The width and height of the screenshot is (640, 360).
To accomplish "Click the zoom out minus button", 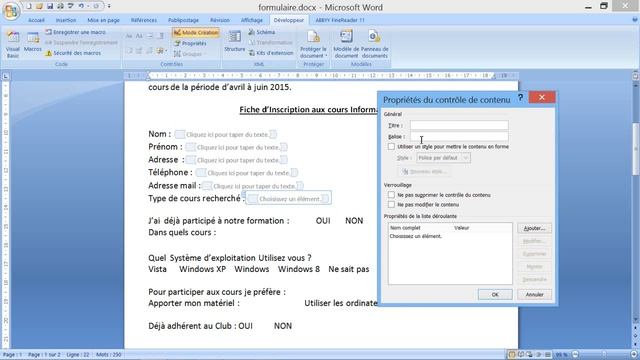I will click(575, 354).
